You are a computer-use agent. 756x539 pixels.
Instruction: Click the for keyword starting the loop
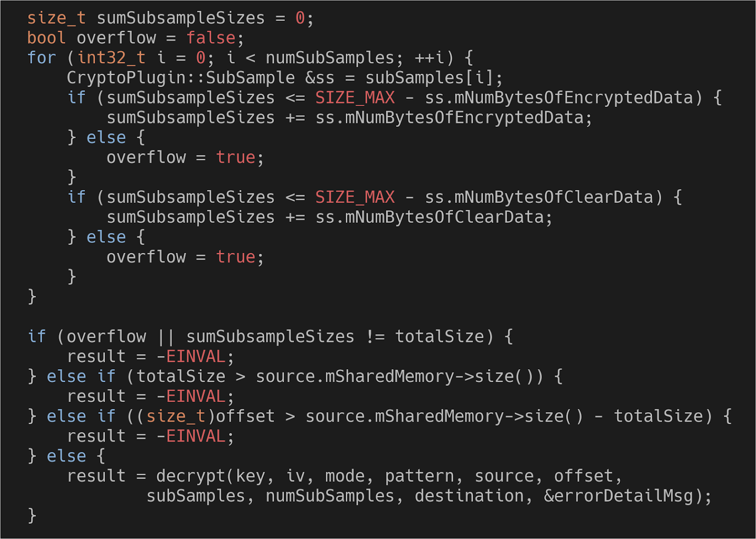[x=42, y=58]
